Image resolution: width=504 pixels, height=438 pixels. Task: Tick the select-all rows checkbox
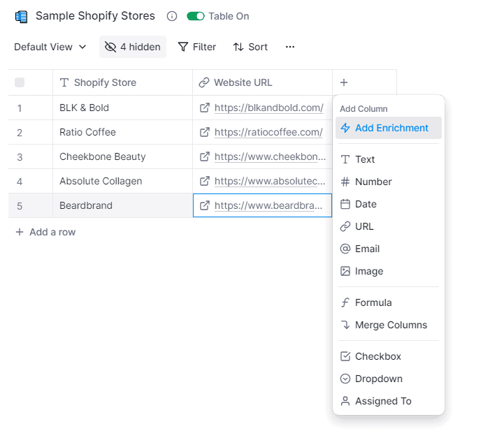(x=20, y=82)
